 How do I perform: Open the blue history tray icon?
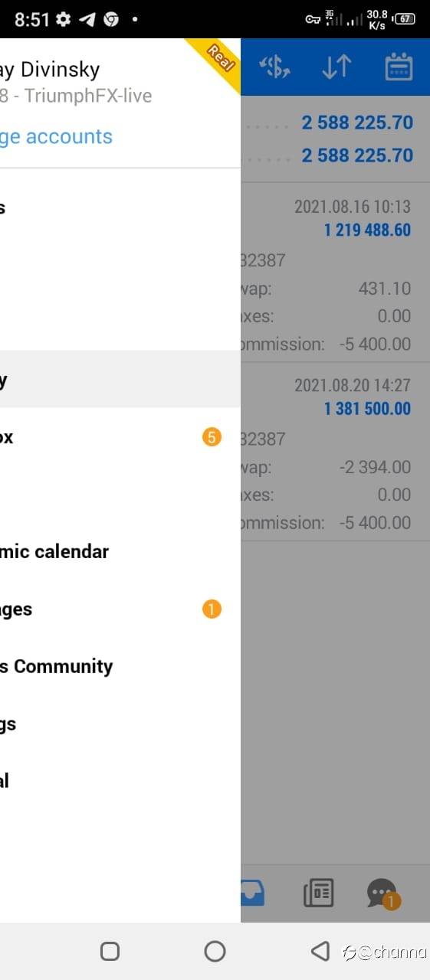pyautogui.click(x=253, y=893)
